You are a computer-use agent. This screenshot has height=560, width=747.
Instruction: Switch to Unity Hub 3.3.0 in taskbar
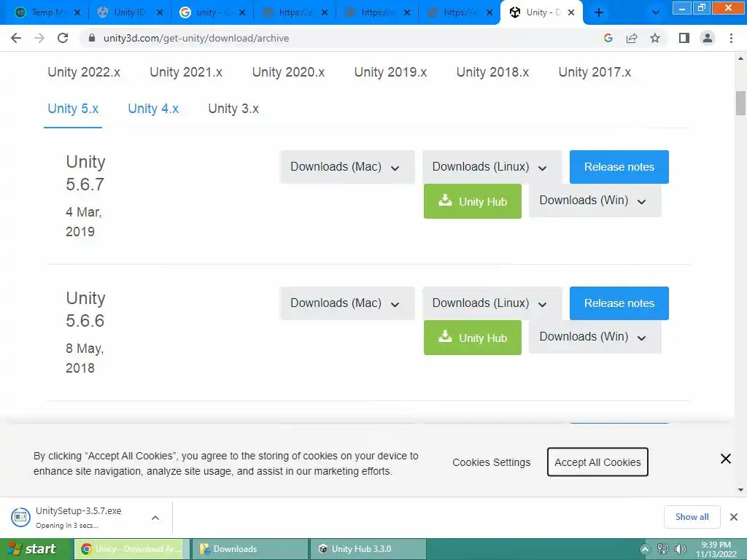pos(368,549)
